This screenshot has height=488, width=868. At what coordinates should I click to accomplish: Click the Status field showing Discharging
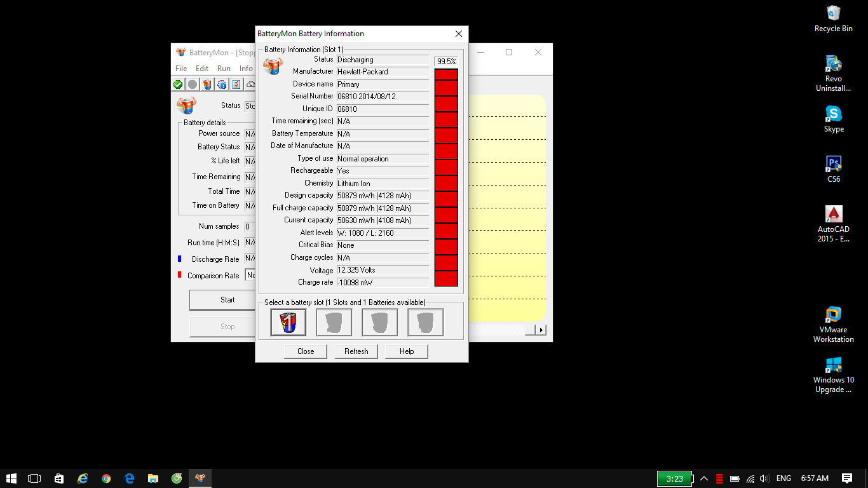tap(383, 60)
